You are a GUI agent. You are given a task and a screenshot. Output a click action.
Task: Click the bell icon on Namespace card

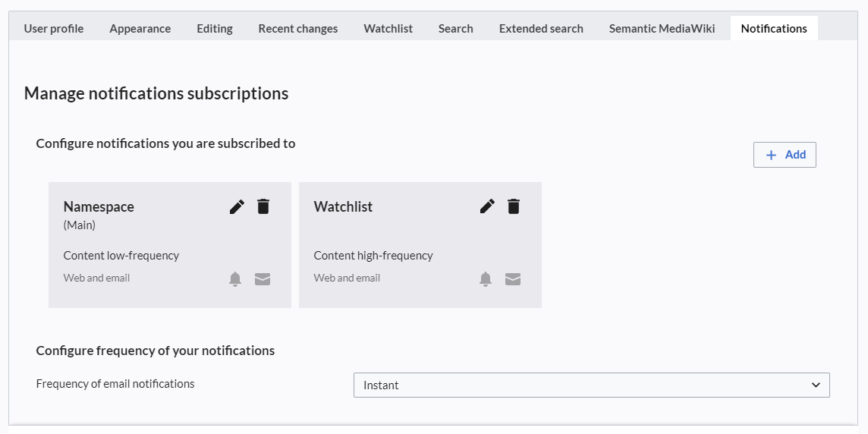pyautogui.click(x=235, y=279)
